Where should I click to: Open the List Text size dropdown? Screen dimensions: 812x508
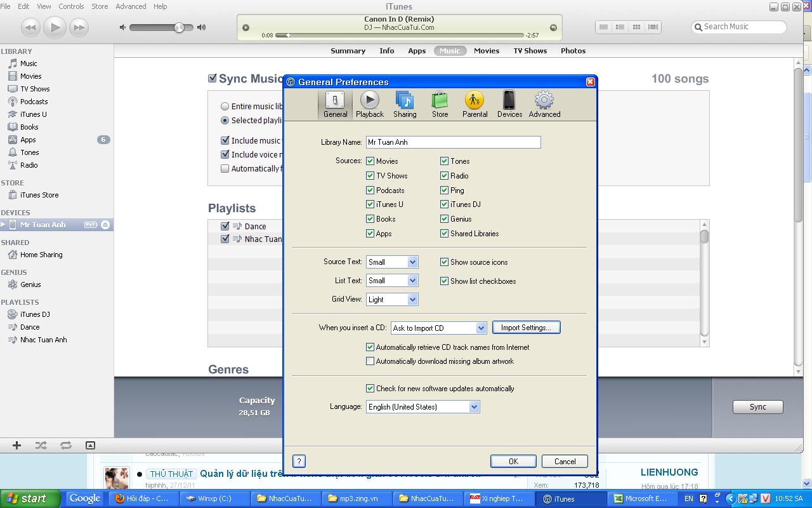392,281
